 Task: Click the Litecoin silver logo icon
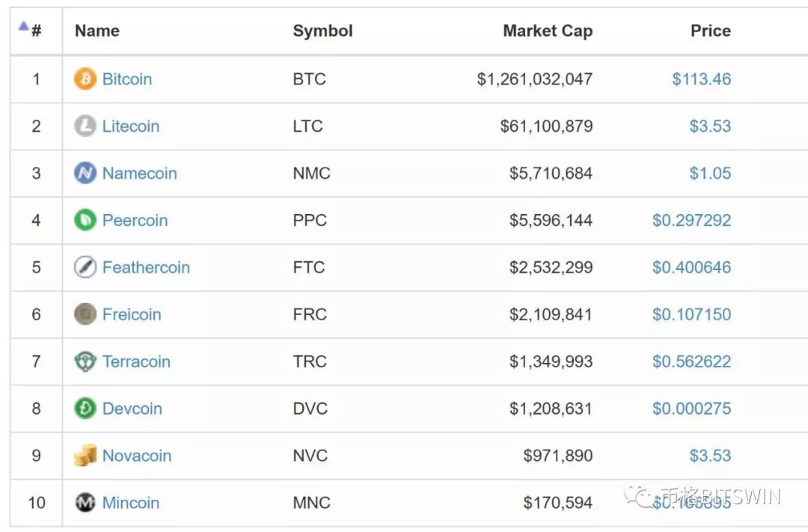85,126
